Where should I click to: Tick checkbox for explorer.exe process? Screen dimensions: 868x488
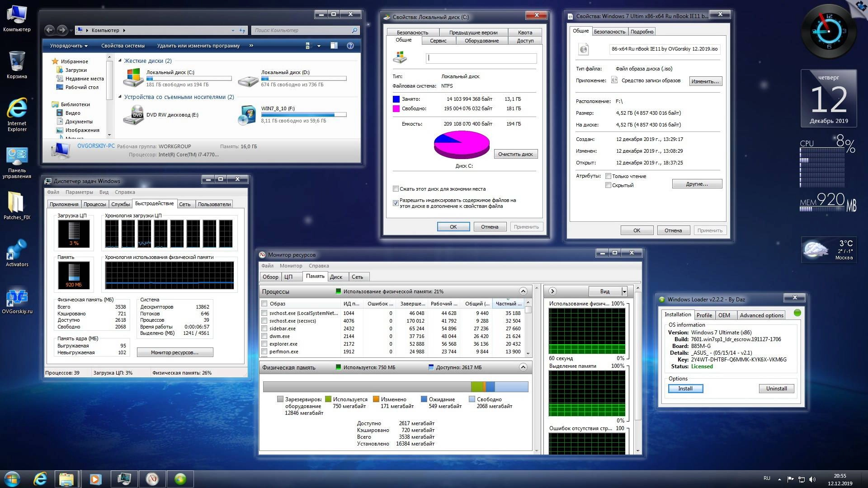[x=264, y=344]
